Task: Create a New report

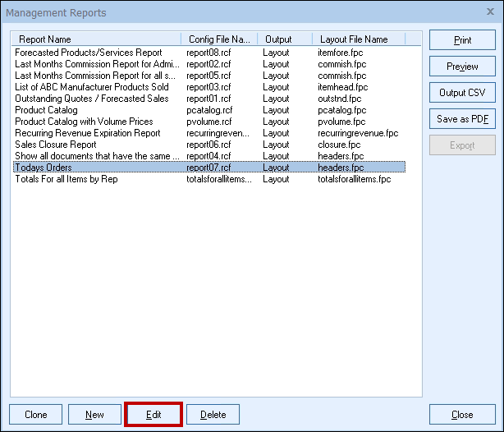Action: click(x=94, y=415)
